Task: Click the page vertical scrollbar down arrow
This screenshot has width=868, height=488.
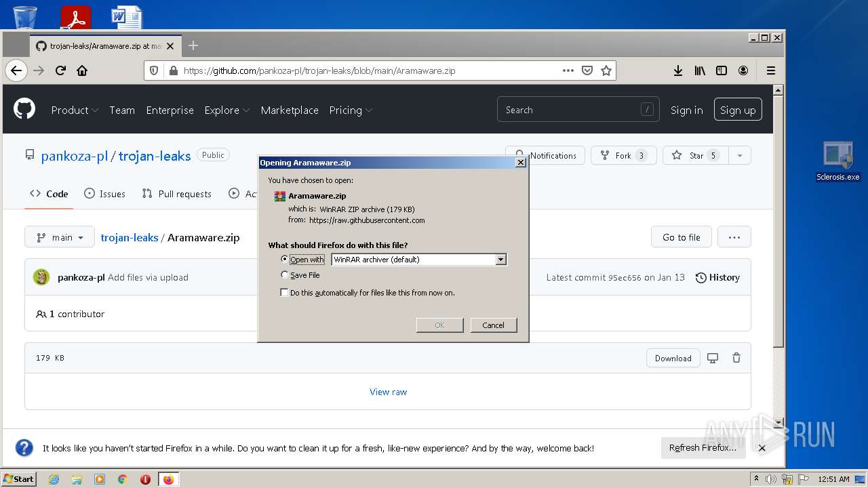Action: click(x=778, y=424)
